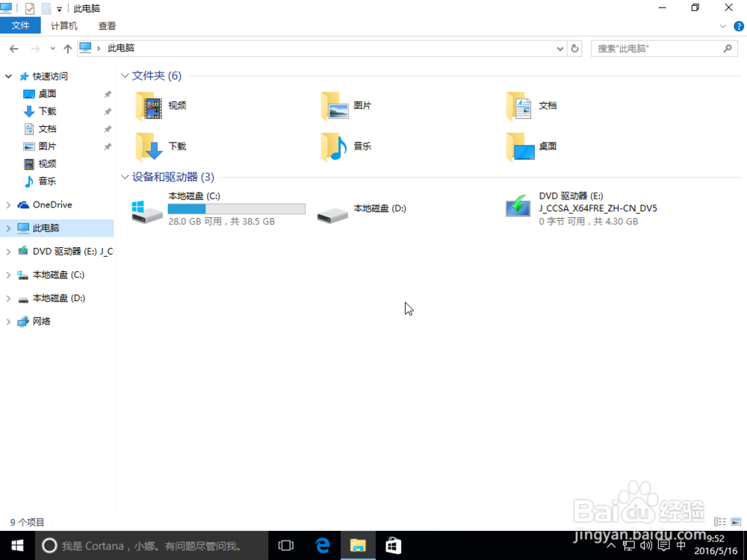Collapse the 文件夹 (6) group
Viewport: 747px width, 560px height.
click(x=125, y=75)
